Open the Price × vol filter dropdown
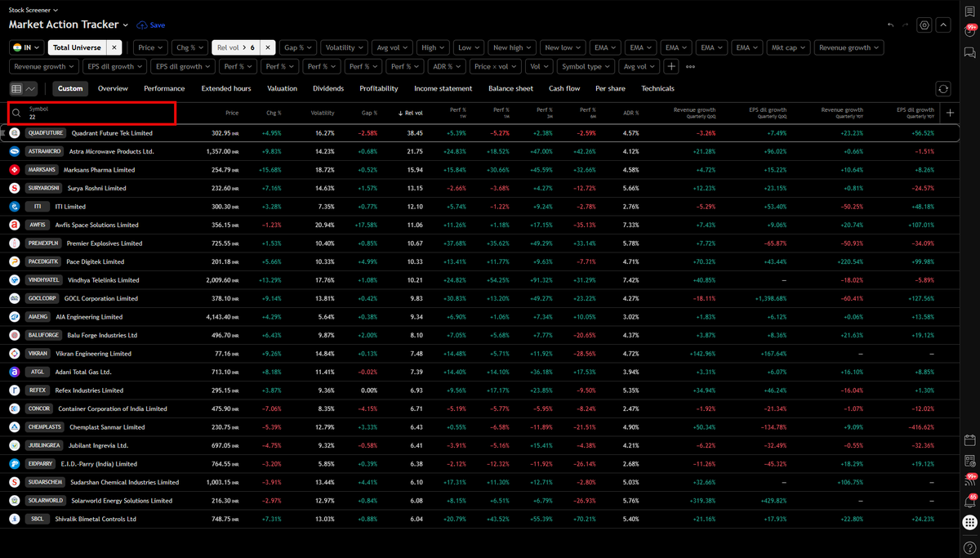Screen dimensions: 980x558 496,67
